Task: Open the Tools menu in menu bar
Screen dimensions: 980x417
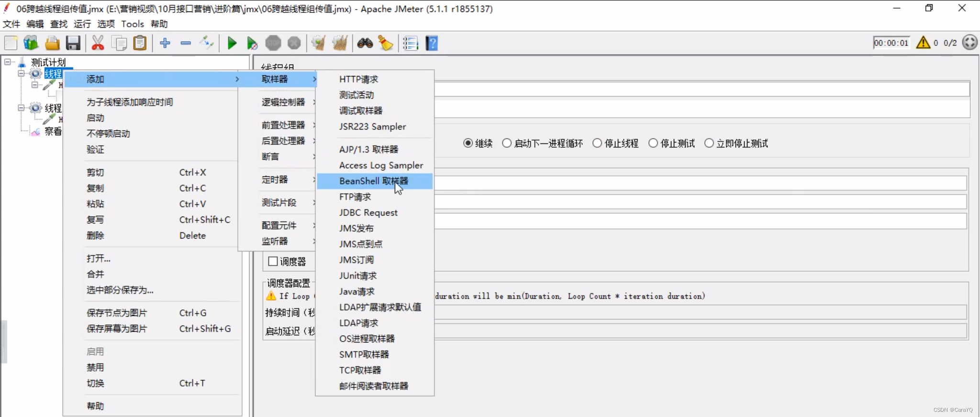Action: [x=133, y=24]
